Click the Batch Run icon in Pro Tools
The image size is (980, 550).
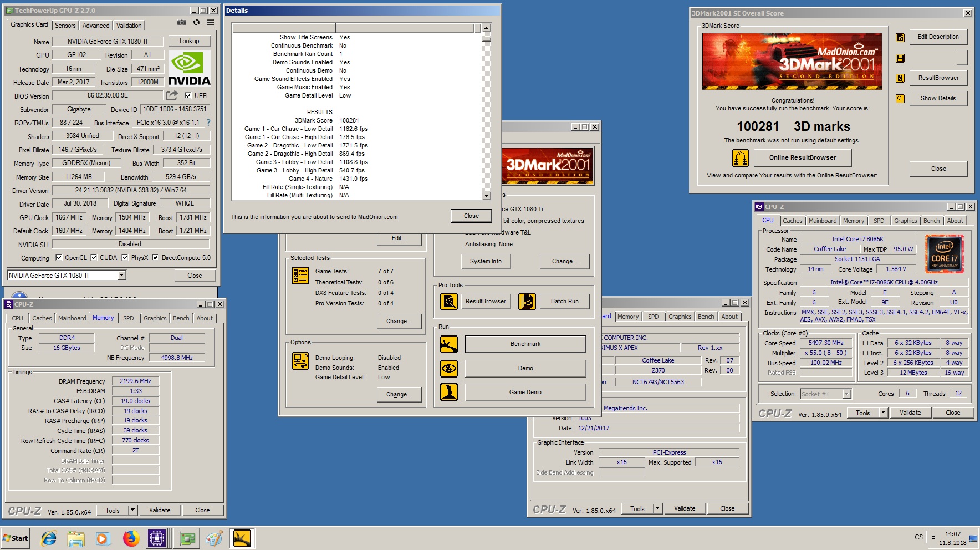point(527,302)
